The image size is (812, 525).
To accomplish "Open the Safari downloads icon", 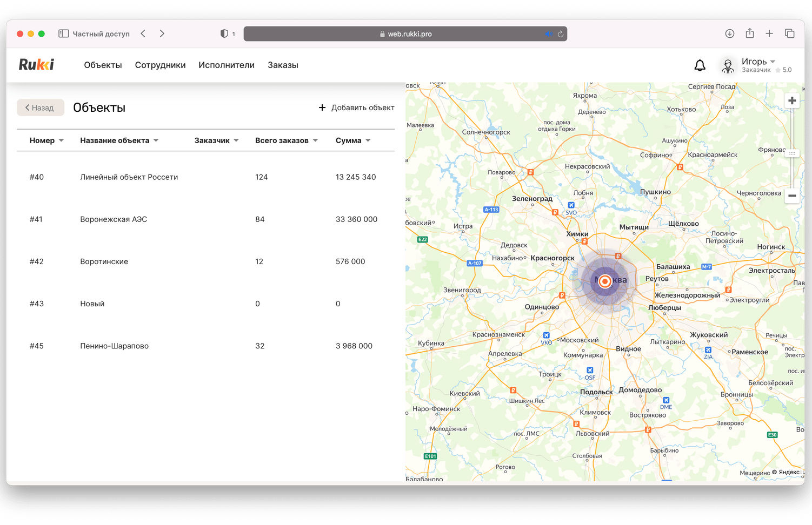I will (x=729, y=33).
